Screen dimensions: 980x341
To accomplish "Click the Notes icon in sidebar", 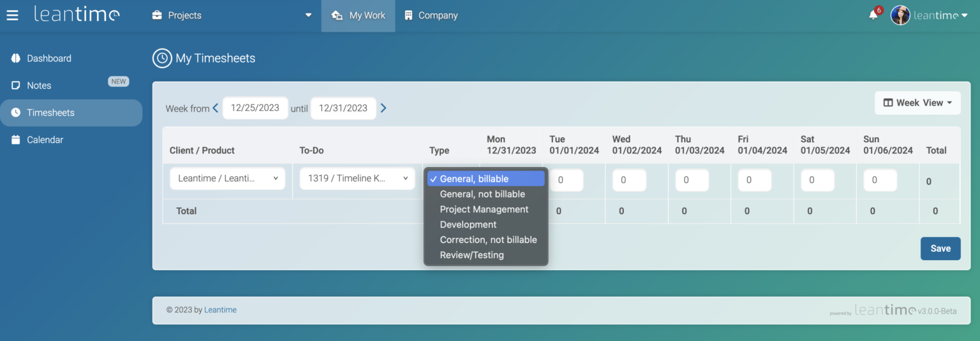I will (16, 85).
